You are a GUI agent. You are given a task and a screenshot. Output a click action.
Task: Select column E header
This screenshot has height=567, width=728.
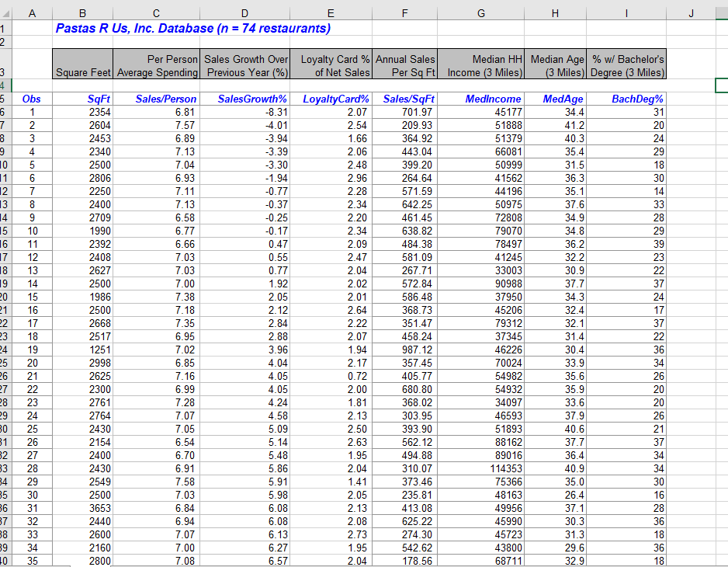331,13
